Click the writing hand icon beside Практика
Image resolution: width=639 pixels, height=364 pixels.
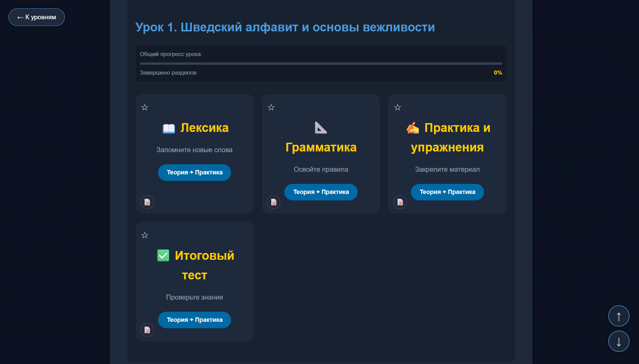click(413, 128)
